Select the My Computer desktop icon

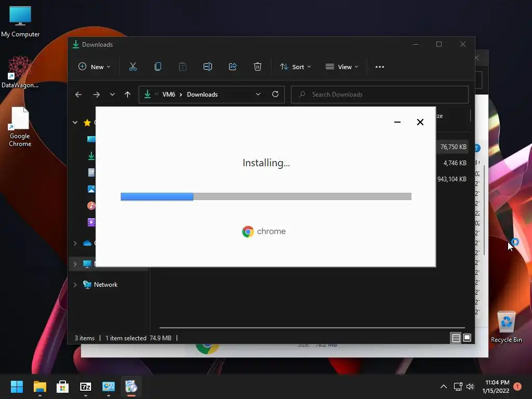[x=20, y=21]
